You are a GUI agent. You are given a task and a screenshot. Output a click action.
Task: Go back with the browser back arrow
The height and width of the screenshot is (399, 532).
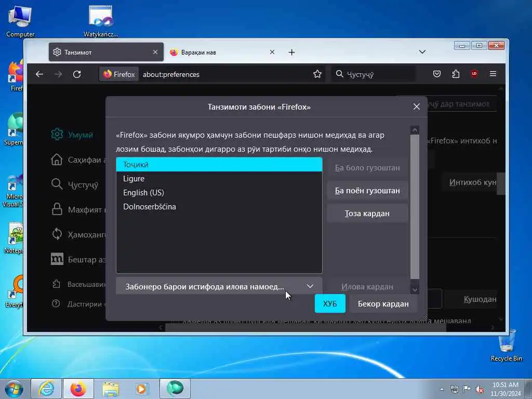pyautogui.click(x=39, y=74)
